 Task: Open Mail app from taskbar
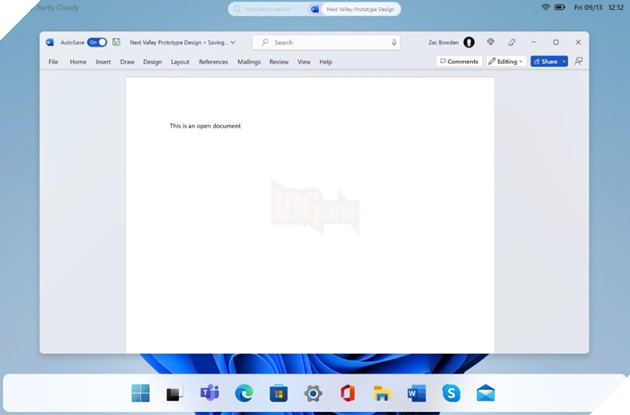pyautogui.click(x=486, y=393)
